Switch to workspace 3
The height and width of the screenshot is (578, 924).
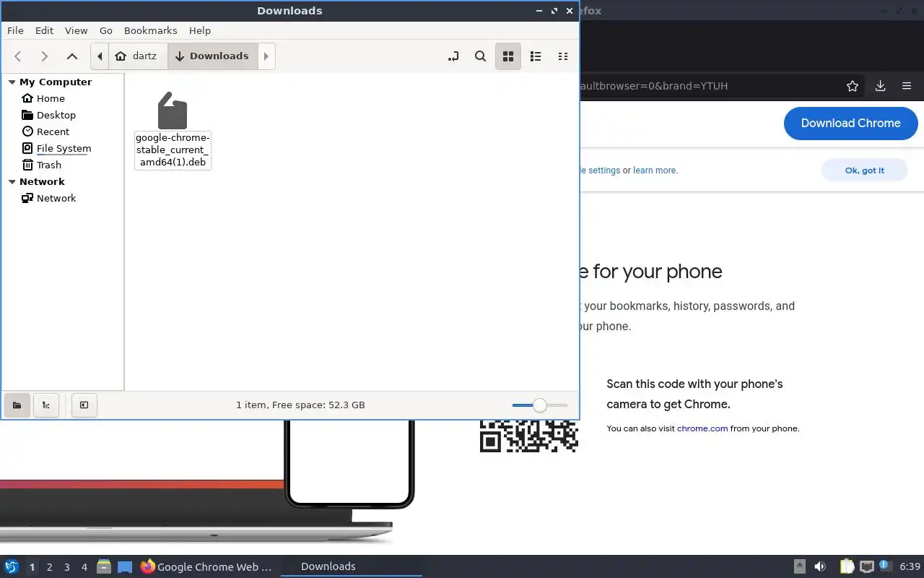tap(66, 567)
